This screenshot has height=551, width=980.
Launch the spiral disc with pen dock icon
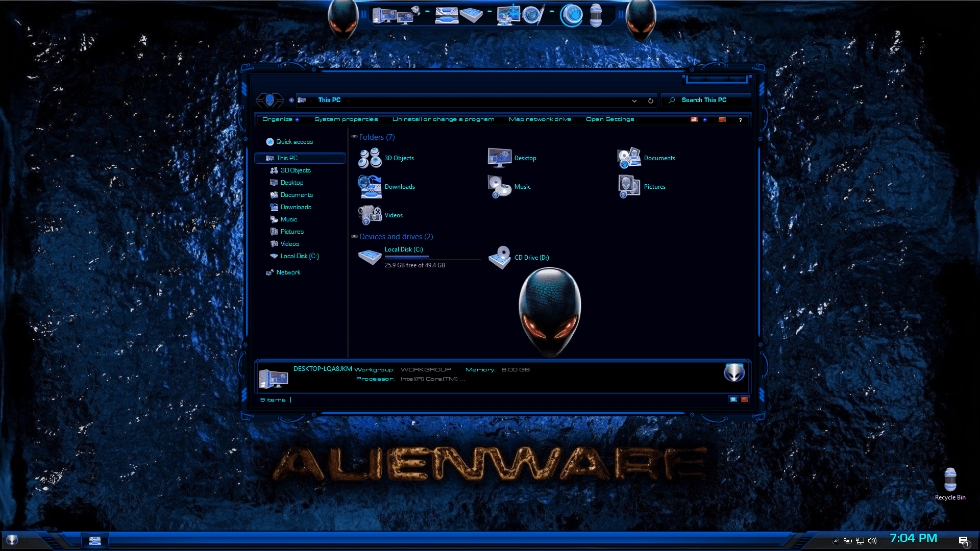(x=533, y=15)
